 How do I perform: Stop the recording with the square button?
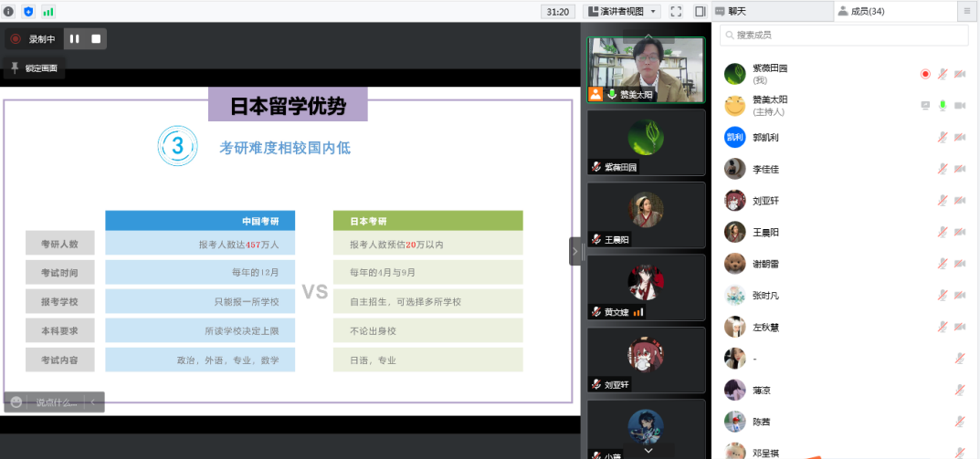(95, 39)
